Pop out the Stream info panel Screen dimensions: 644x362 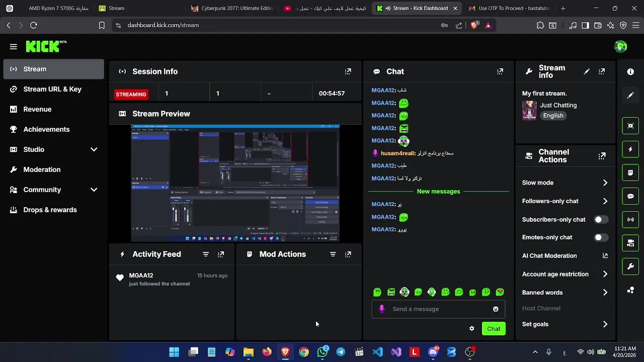[602, 71]
